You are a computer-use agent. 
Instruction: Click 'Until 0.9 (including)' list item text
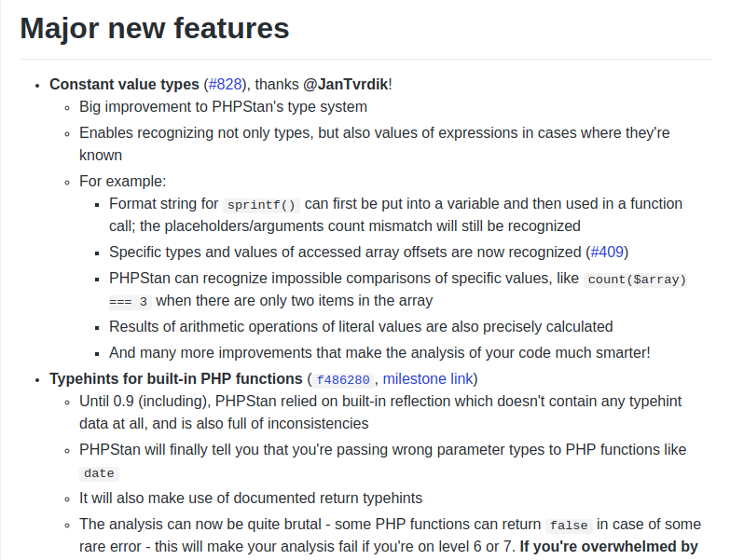[x=380, y=413]
